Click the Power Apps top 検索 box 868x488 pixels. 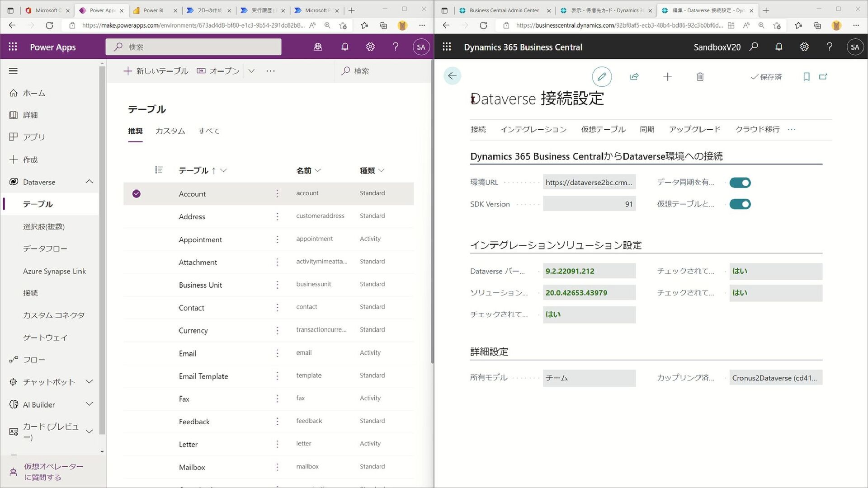click(193, 47)
